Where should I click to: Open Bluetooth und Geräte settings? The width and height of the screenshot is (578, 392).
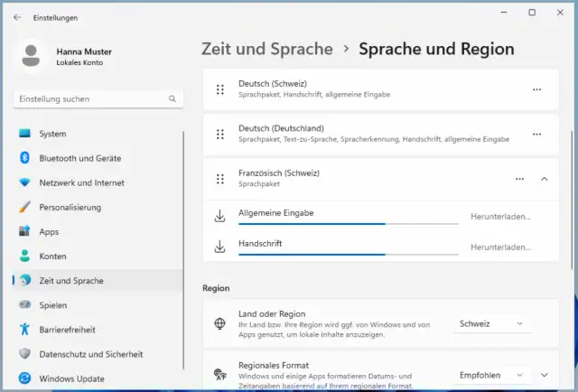[x=79, y=158]
